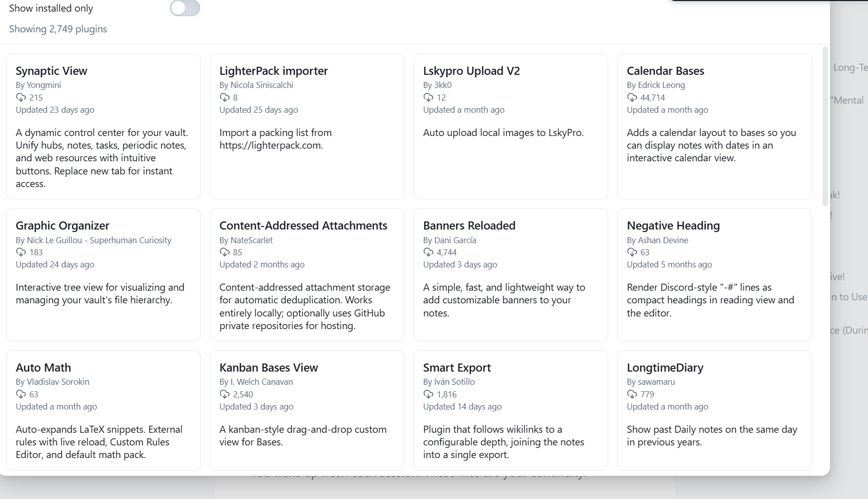Click the download icon on Calendar Bases

click(x=632, y=98)
